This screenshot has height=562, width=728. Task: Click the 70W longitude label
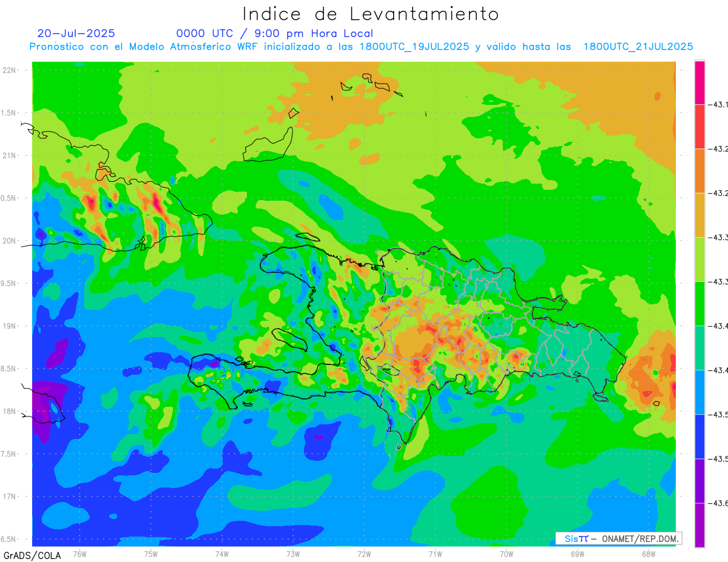coord(507,554)
